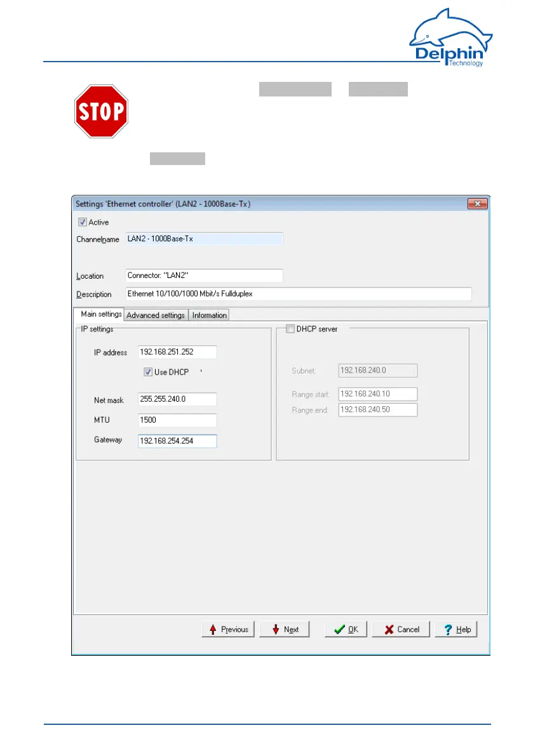Click the Gateway field

[177, 441]
